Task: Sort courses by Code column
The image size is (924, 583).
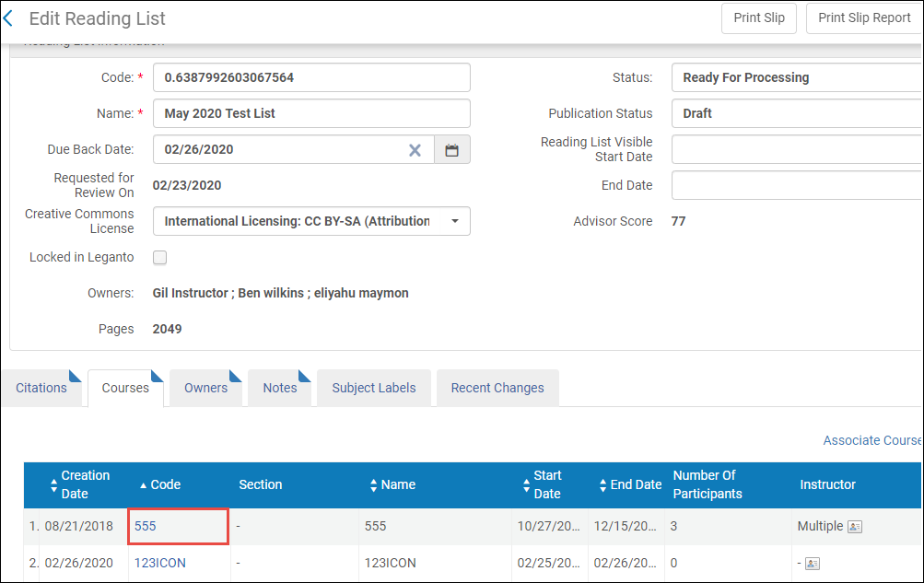Action: coord(160,484)
